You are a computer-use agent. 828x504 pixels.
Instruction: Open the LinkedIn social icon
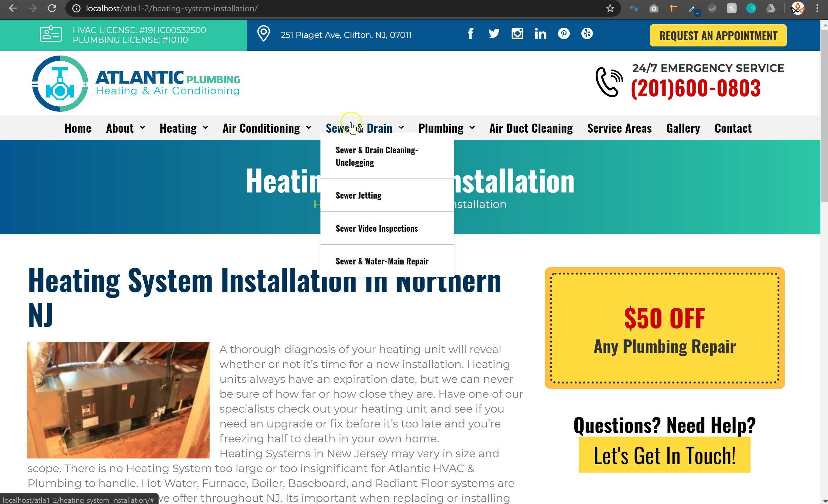(x=540, y=34)
